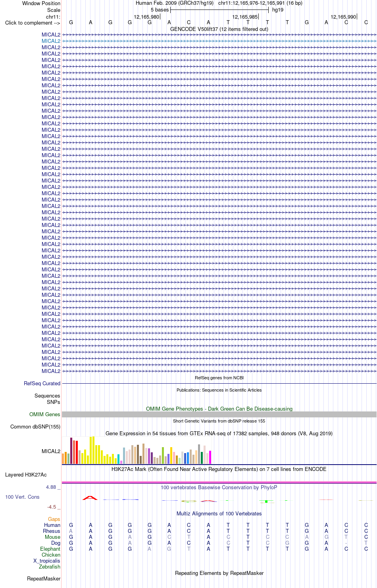Open 'Short Genetic Variants from dbSNP release 155'
Screen dimensions: 377x588
tap(219, 421)
